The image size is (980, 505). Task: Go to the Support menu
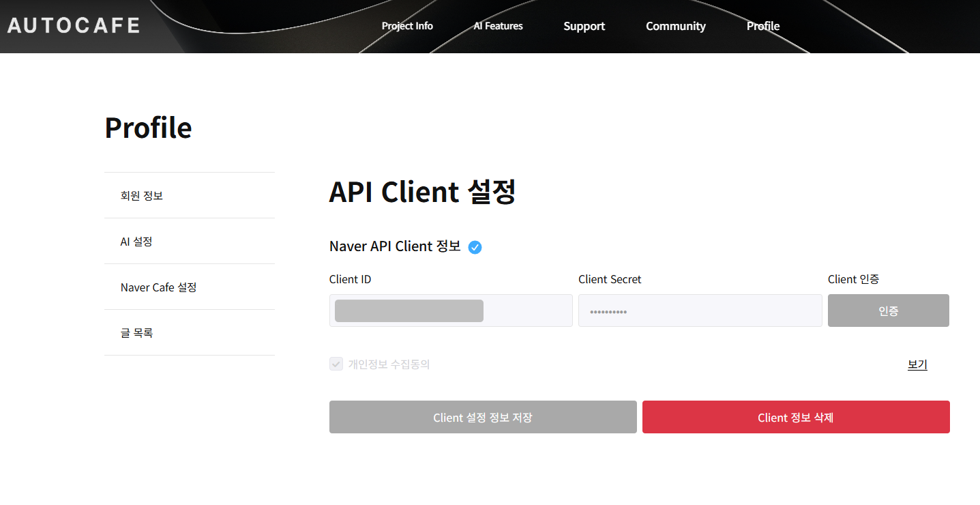(x=584, y=26)
